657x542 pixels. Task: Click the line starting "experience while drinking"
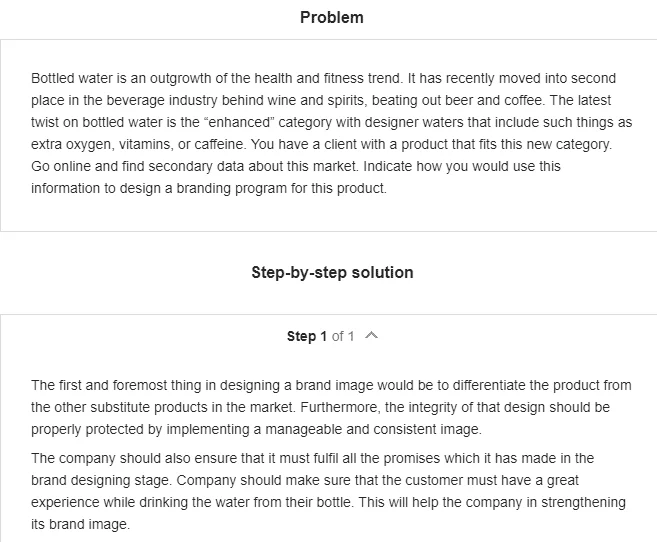tap(328, 502)
